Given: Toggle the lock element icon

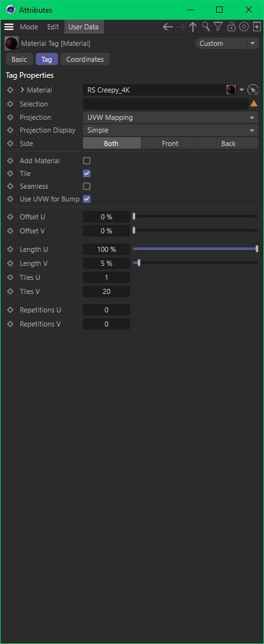Looking at the screenshot, I should tap(231, 27).
